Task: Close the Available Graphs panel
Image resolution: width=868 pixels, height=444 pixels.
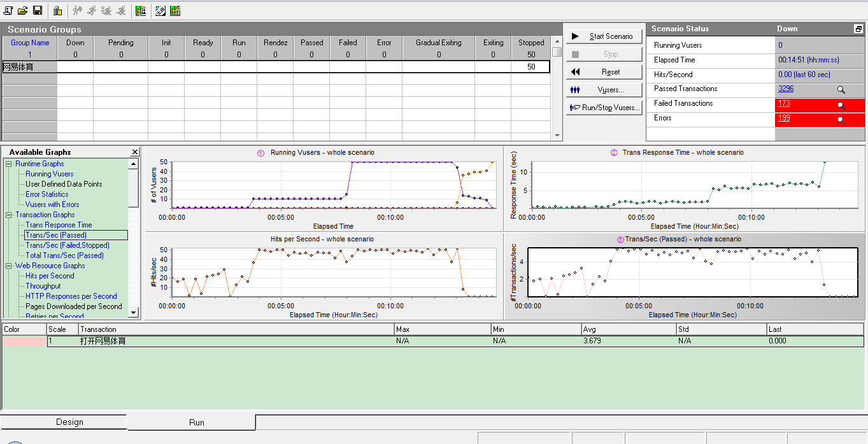Action: point(135,152)
